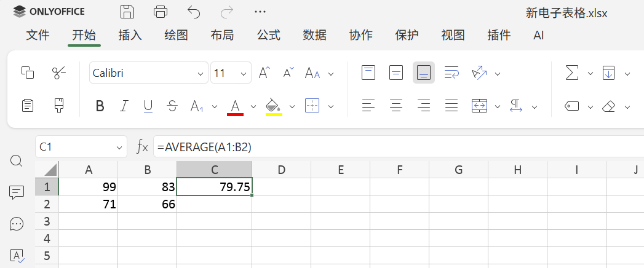
Task: Activate the Copy Style paintbrush icon
Action: click(59, 106)
